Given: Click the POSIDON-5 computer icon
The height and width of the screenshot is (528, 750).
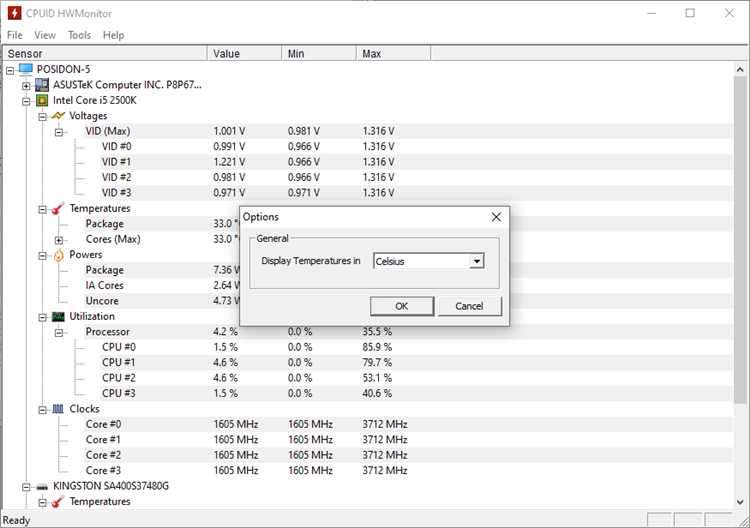Looking at the screenshot, I should 26,69.
